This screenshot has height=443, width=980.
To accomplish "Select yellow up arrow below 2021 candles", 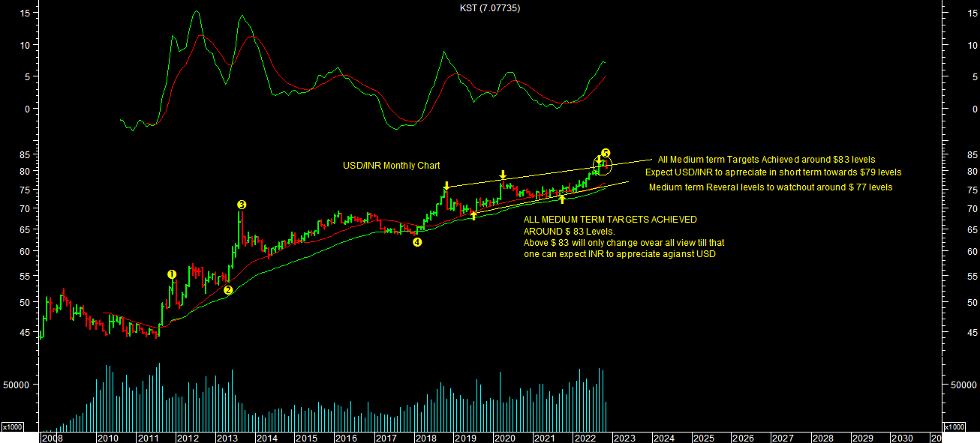I will [x=562, y=199].
